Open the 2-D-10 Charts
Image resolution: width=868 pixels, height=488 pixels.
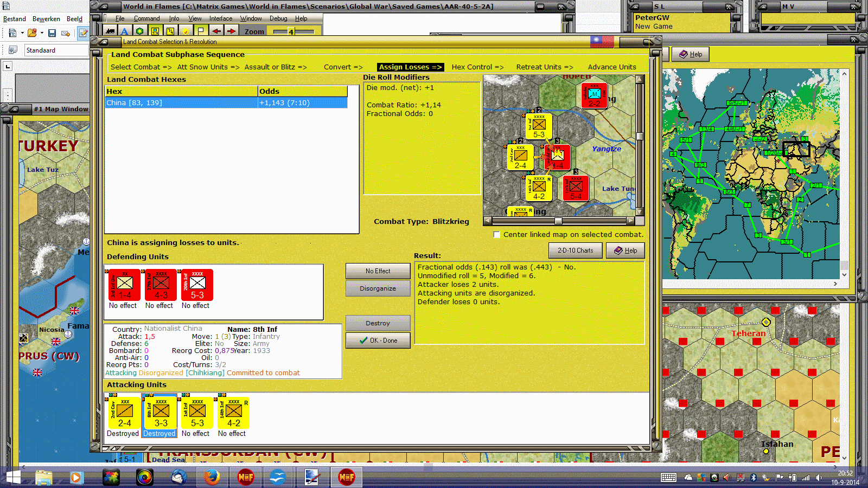tap(576, 251)
